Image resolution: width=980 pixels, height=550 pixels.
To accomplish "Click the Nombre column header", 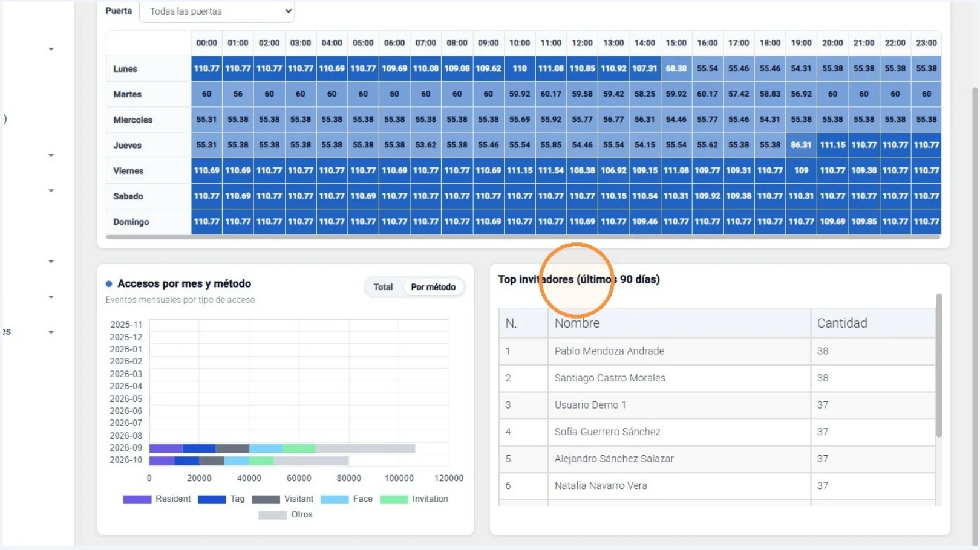I will [x=679, y=323].
